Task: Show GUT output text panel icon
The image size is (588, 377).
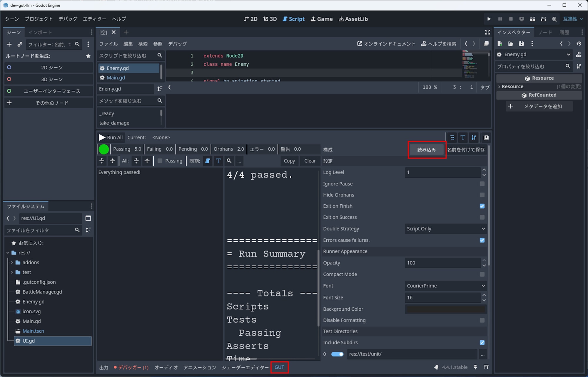Action: pyautogui.click(x=463, y=137)
